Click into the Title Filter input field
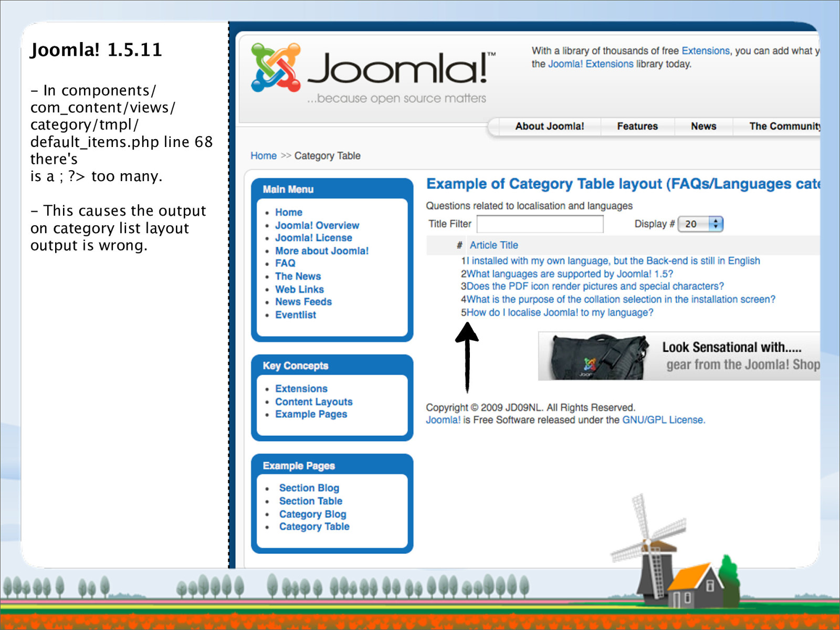The height and width of the screenshot is (630, 840). [x=540, y=224]
